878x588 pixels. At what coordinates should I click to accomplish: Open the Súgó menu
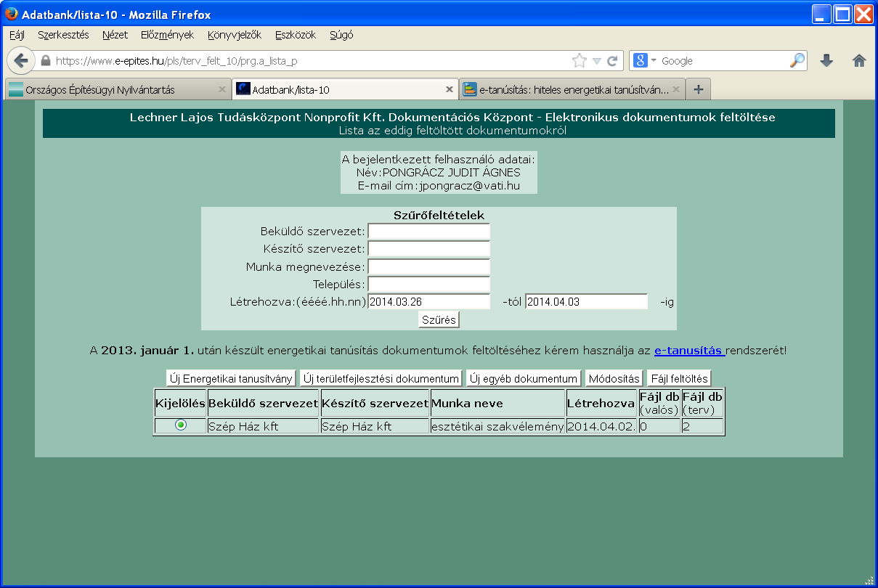coord(341,35)
